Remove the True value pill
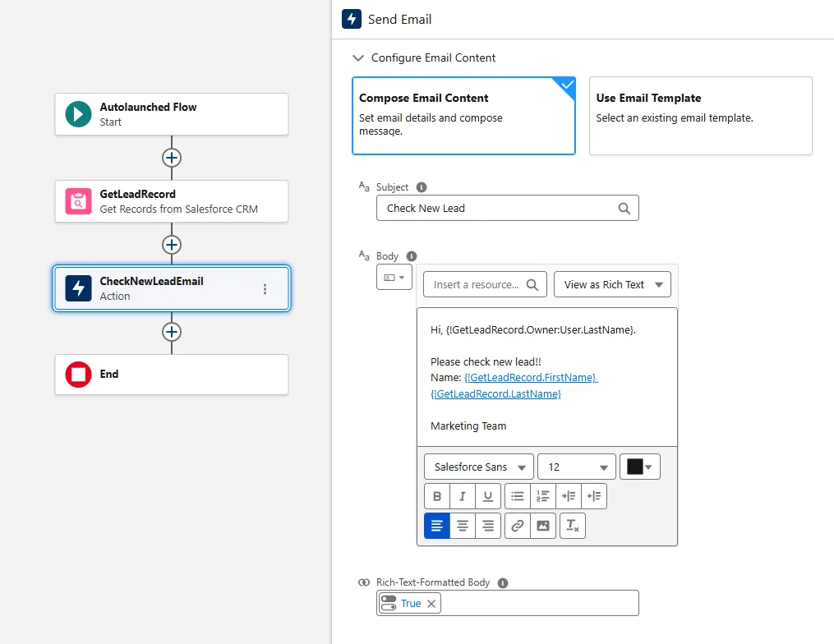The image size is (834, 644). click(x=431, y=604)
